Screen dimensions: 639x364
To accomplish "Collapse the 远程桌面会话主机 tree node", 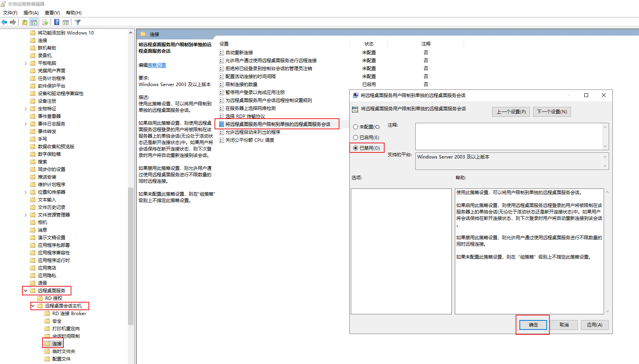I will point(33,306).
